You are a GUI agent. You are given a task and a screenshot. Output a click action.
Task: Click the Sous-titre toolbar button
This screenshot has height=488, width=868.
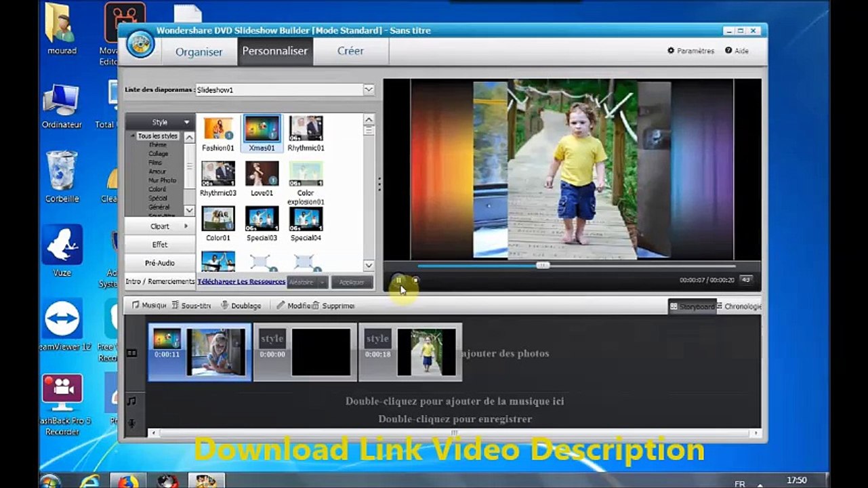click(x=191, y=306)
